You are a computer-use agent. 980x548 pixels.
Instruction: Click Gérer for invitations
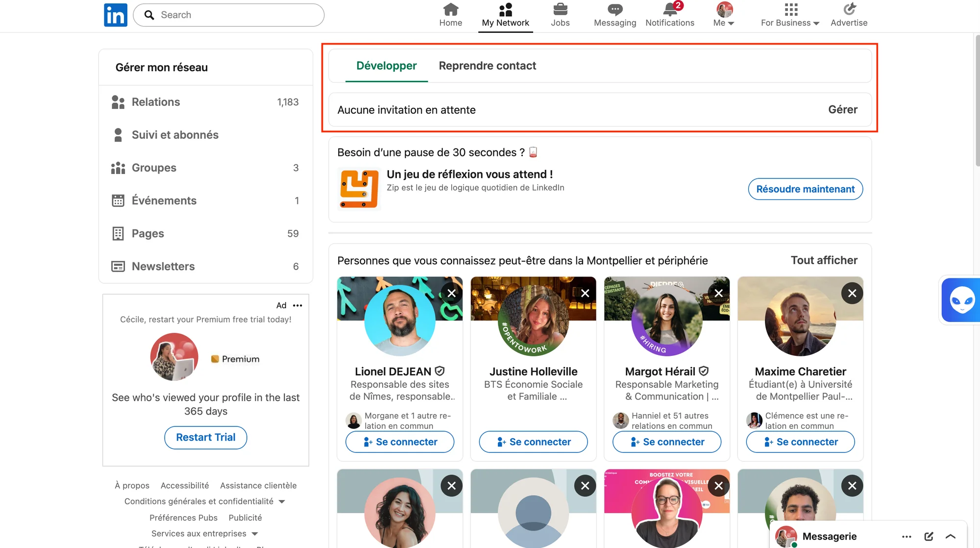pyautogui.click(x=843, y=110)
